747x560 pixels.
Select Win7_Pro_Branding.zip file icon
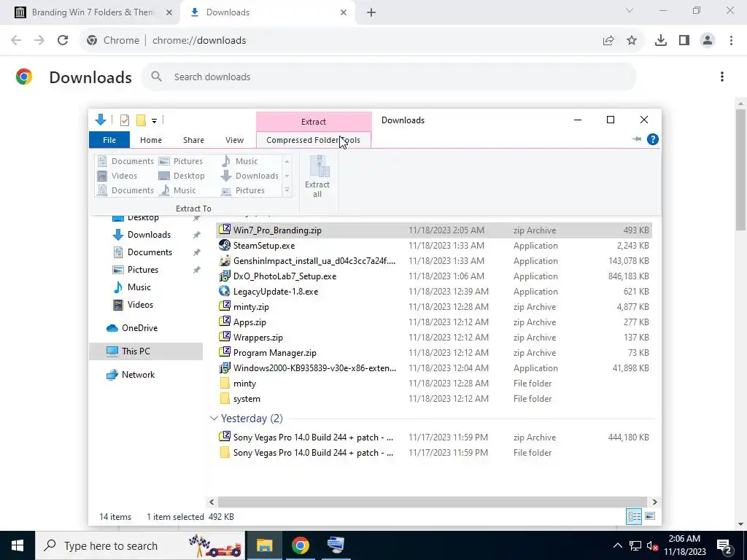(225, 230)
